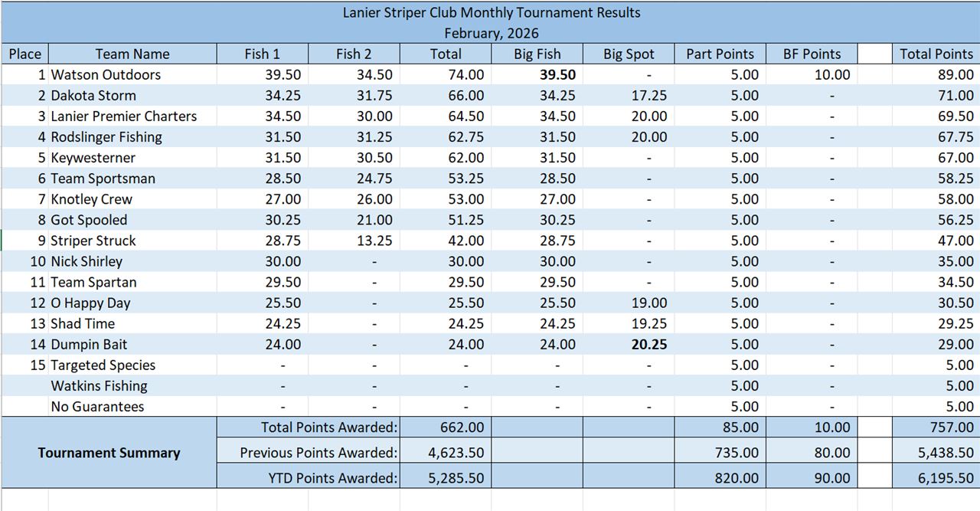Select the 'Total Points' header cell
980x511 pixels.
pos(936,54)
